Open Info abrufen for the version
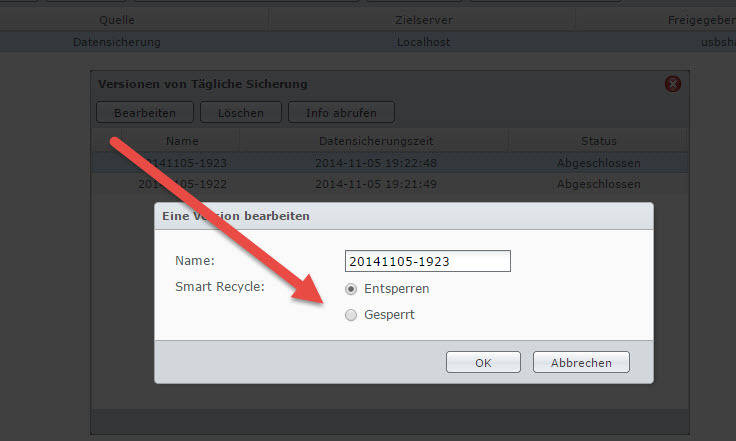This screenshot has width=736, height=441. (341, 113)
